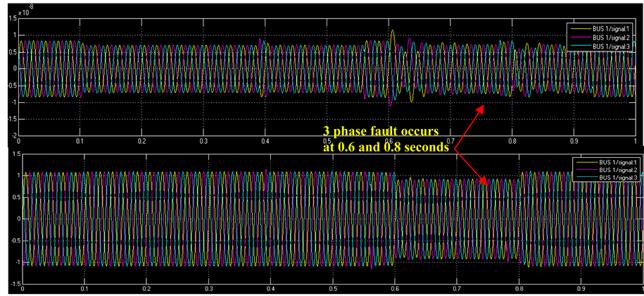This screenshot has height=296, width=644.
Task: Click yellow line sample in top legend
Action: [x=581, y=28]
